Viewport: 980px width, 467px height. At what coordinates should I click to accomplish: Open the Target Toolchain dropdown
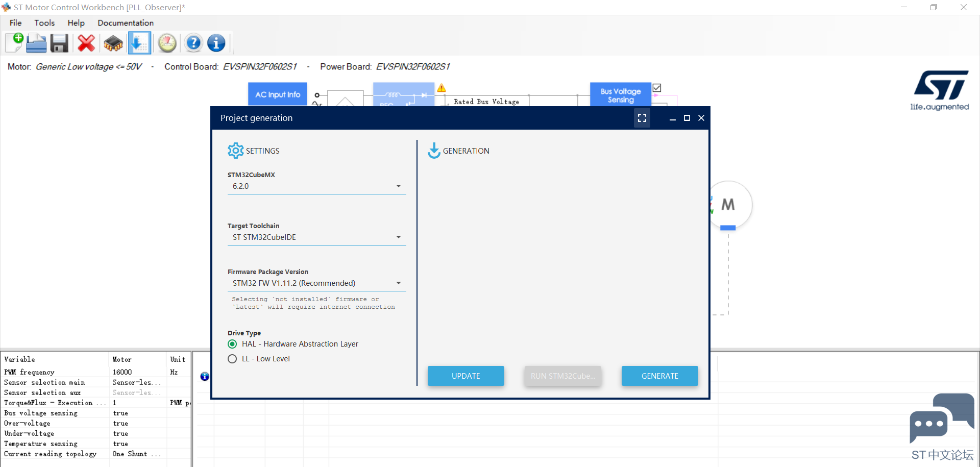pos(316,237)
